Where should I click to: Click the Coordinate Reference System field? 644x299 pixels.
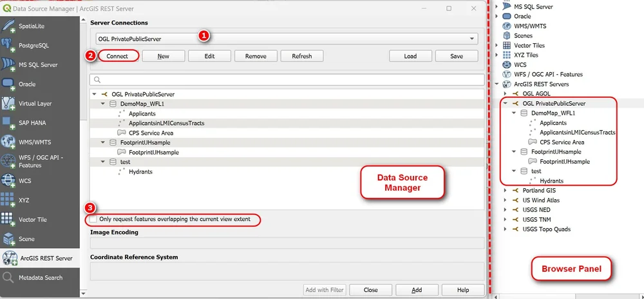[287, 271]
